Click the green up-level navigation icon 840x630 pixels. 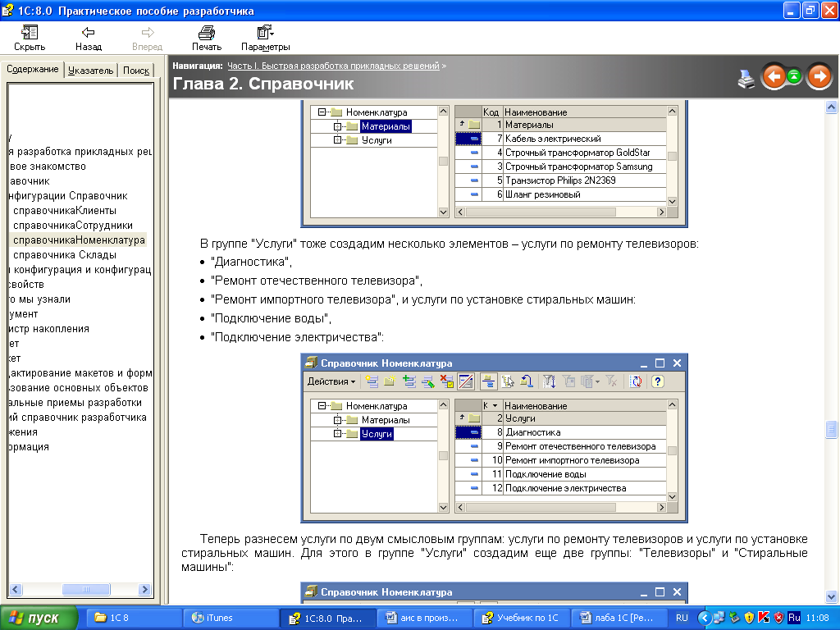tap(794, 77)
